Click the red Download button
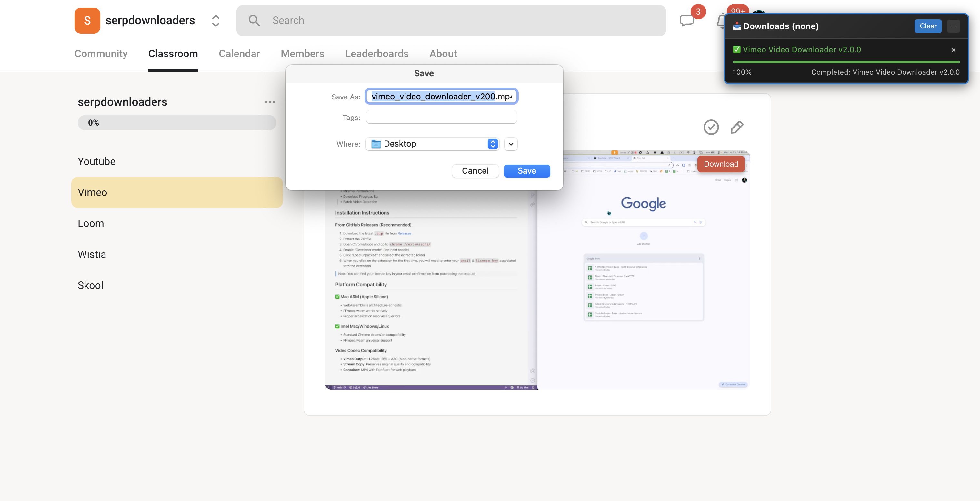The width and height of the screenshot is (980, 501). pos(721,164)
